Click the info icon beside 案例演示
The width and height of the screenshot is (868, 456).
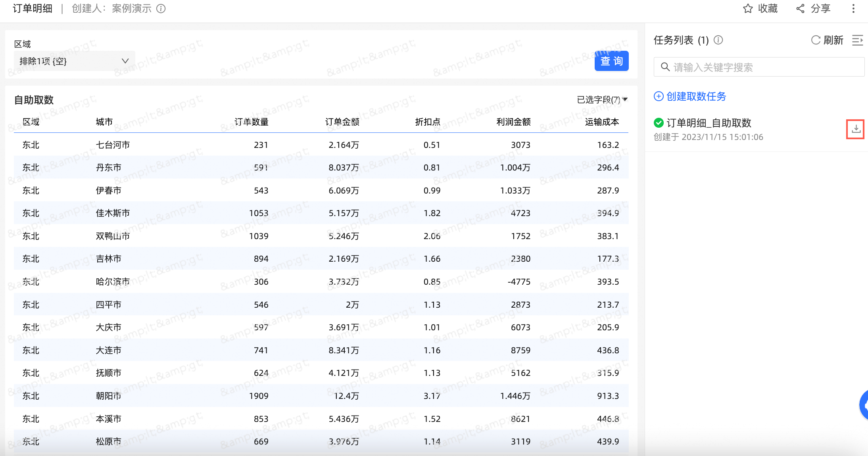[x=161, y=8]
